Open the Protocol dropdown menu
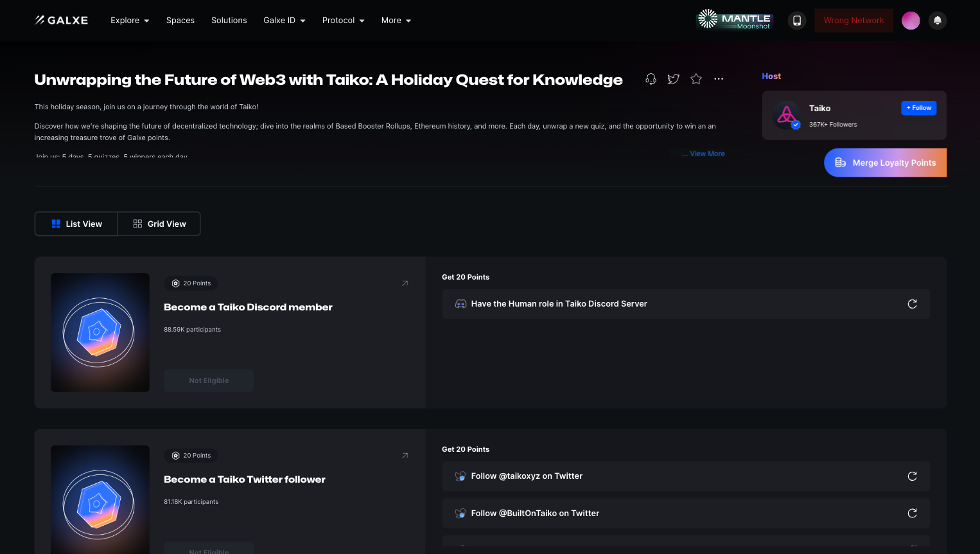The image size is (980, 554). tap(343, 21)
